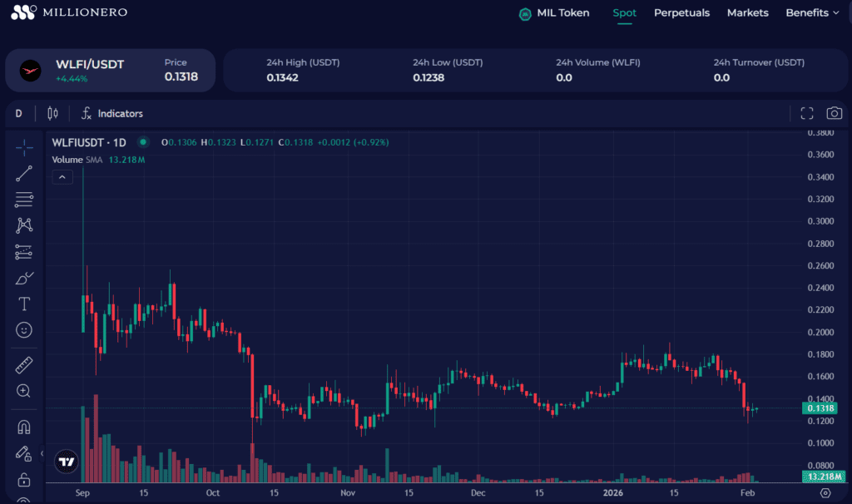The height and width of the screenshot is (504, 852).
Task: Open chart settings gear at bottom right
Action: (825, 492)
